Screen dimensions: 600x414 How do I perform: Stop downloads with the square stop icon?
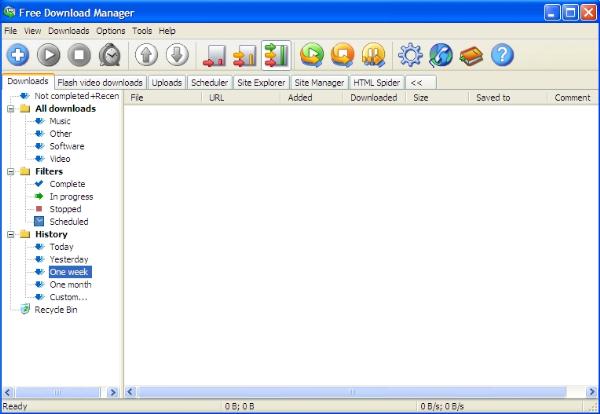79,55
